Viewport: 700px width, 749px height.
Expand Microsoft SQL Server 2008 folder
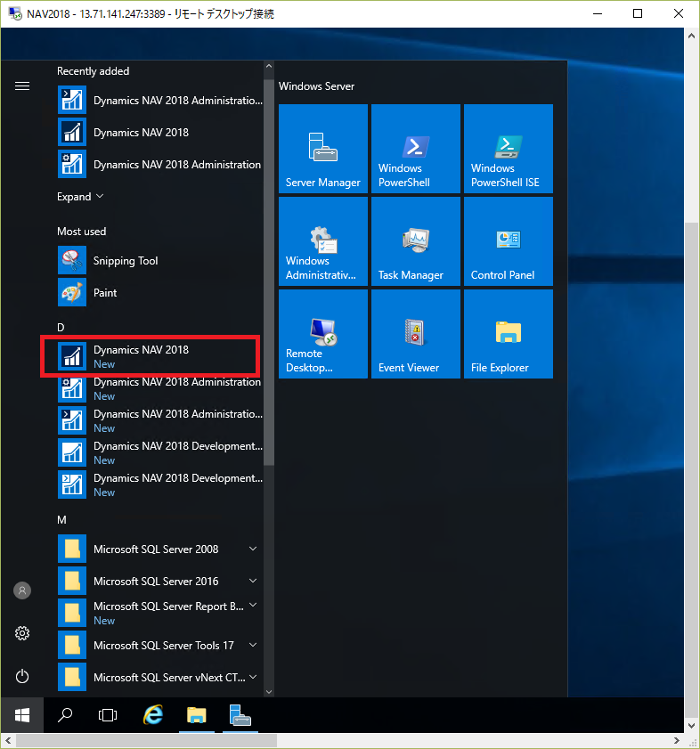[160, 549]
